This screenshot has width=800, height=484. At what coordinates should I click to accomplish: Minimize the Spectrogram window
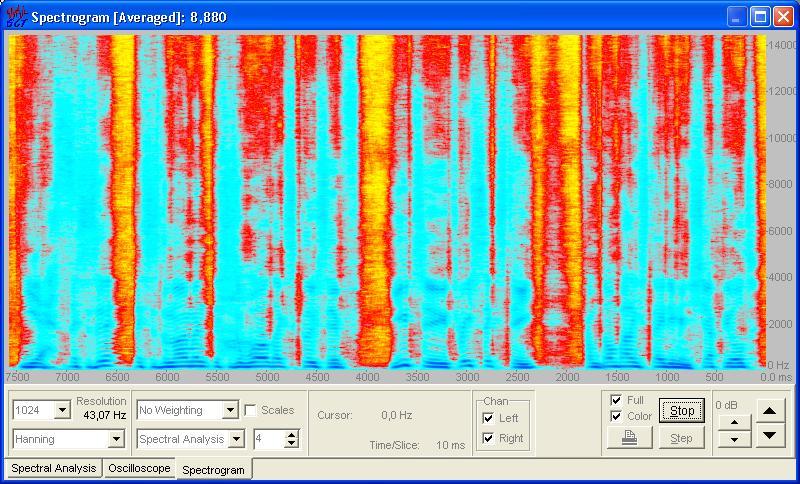point(736,17)
